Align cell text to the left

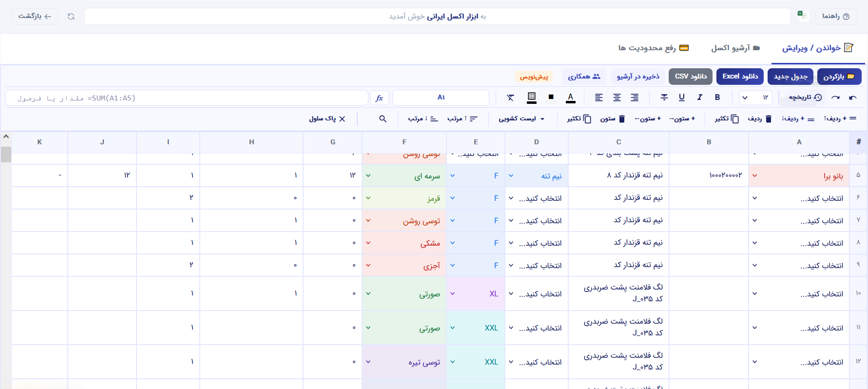pyautogui.click(x=599, y=97)
